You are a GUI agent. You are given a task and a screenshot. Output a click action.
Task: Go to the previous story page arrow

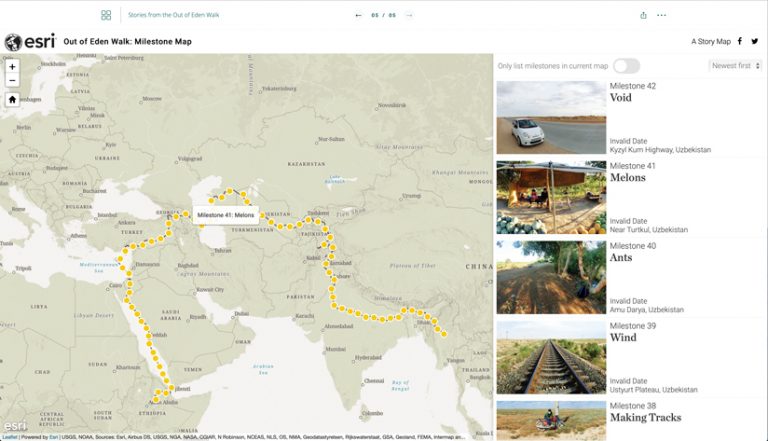point(358,15)
